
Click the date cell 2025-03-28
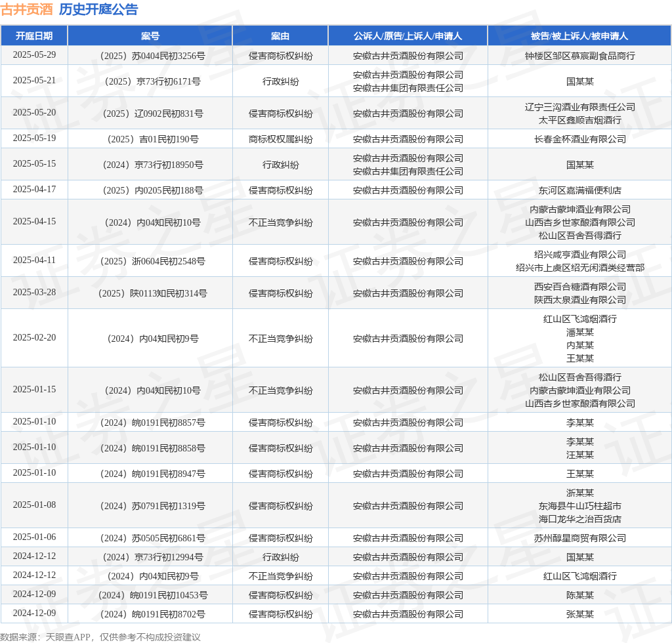click(34, 293)
